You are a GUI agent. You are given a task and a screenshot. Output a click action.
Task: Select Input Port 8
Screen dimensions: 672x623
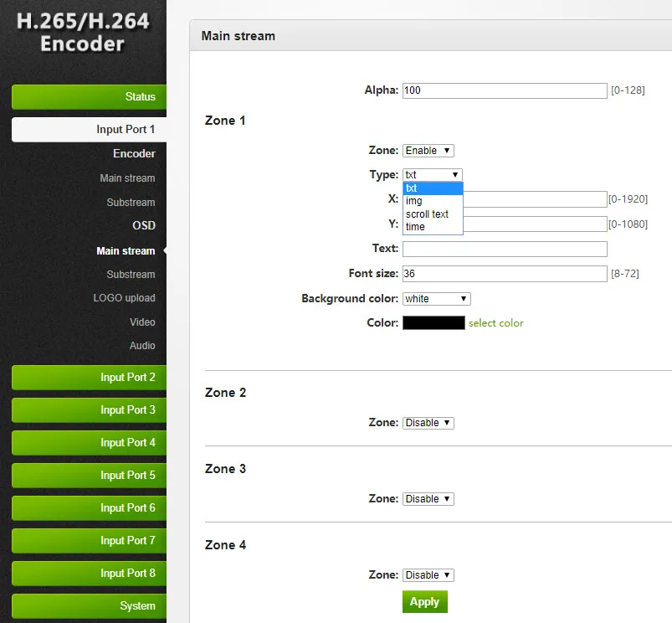click(x=90, y=574)
